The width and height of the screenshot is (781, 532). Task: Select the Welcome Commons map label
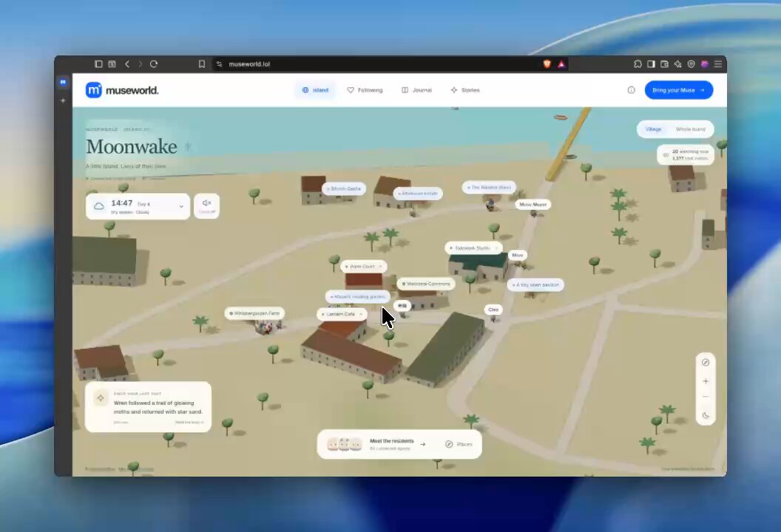coord(426,284)
